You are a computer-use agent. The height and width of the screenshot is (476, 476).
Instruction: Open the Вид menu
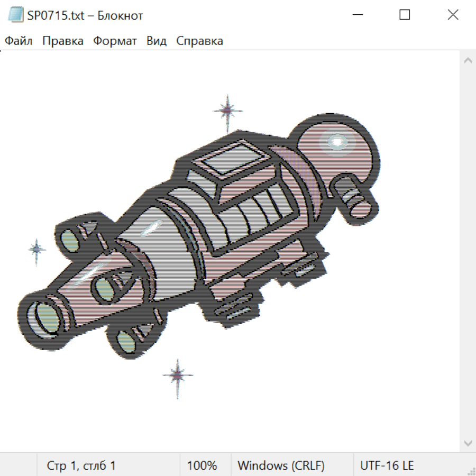pyautogui.click(x=156, y=41)
